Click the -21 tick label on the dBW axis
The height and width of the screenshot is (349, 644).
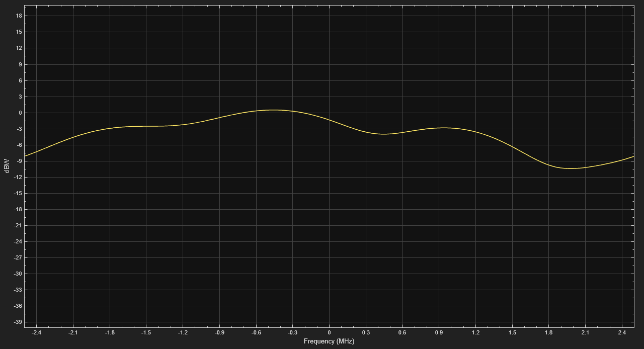point(18,225)
